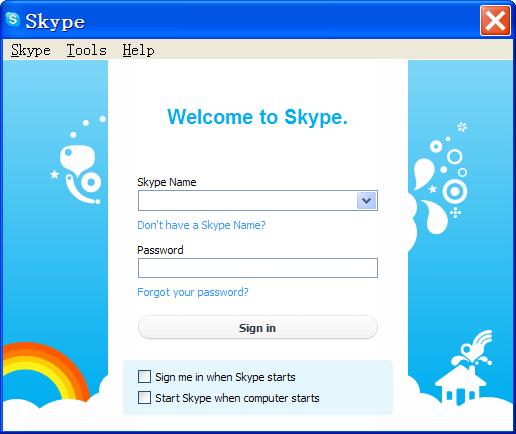Open the Skype menu
The image size is (516, 434).
[x=31, y=50]
